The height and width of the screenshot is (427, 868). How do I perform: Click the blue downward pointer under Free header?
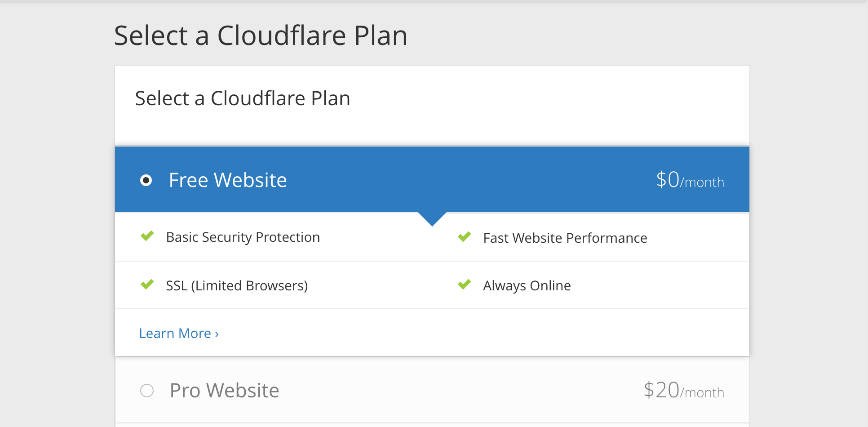pyautogui.click(x=432, y=218)
